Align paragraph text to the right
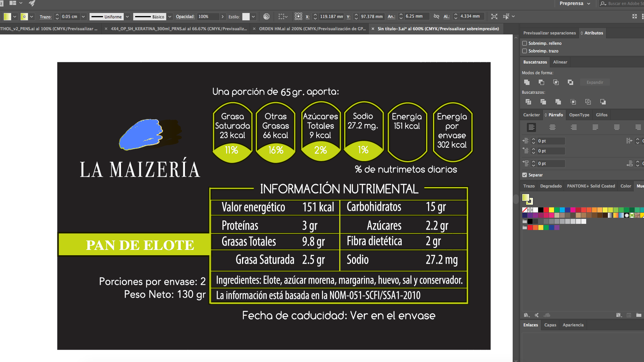Screen dimensions: 644x362 point(574,127)
